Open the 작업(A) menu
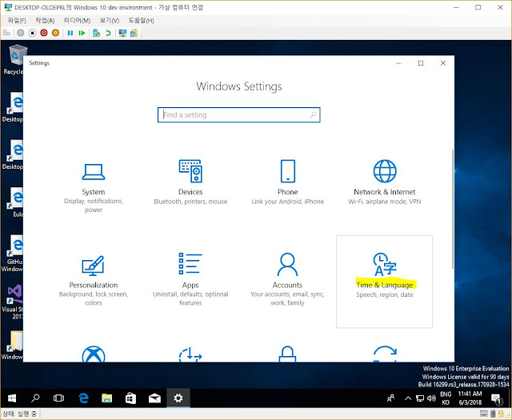 tap(45, 21)
